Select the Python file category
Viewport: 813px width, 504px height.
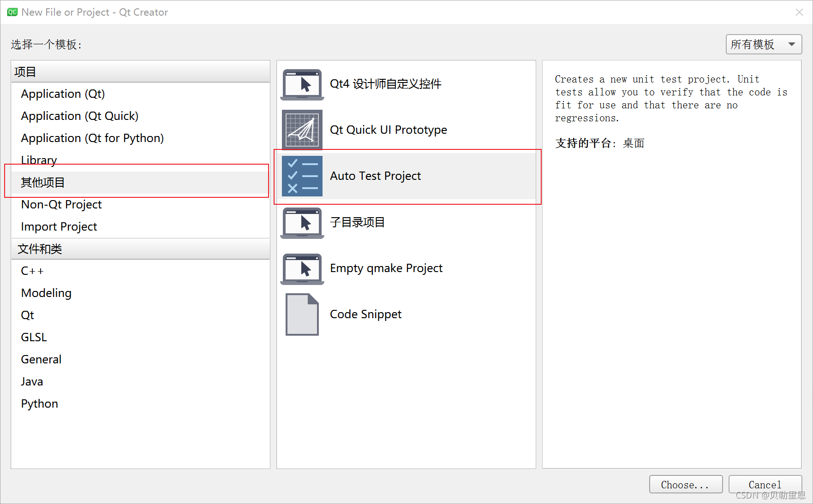(x=140, y=403)
